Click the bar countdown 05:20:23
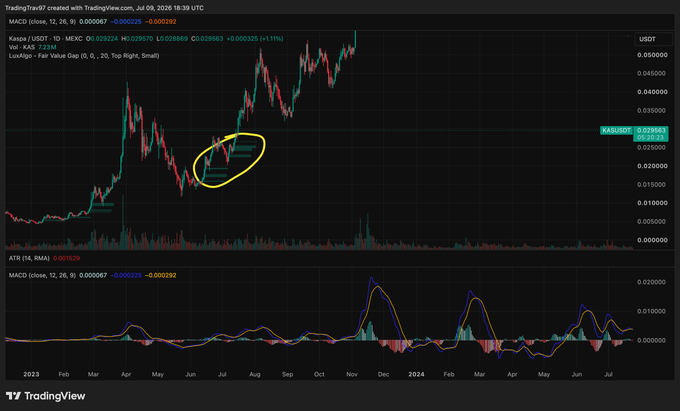Image resolution: width=680 pixels, height=411 pixels. pos(650,137)
